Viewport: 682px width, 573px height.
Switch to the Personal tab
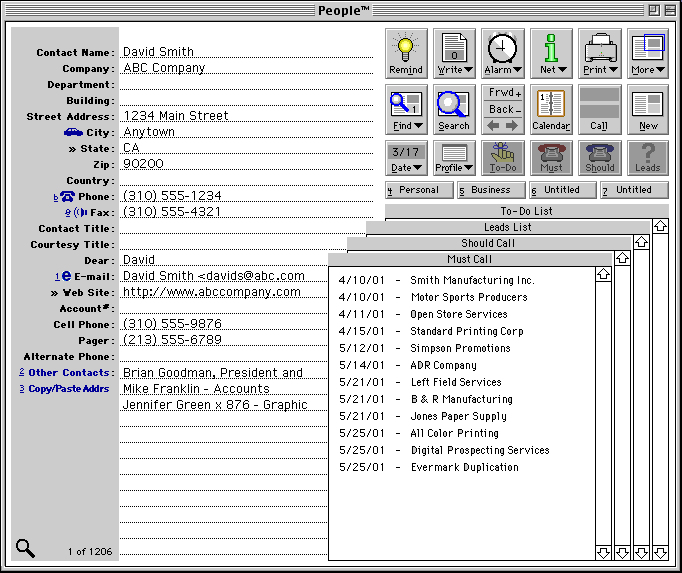point(419,190)
